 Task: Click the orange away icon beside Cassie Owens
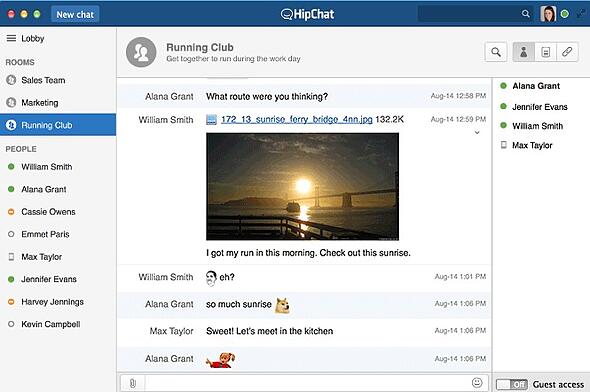[11, 212]
